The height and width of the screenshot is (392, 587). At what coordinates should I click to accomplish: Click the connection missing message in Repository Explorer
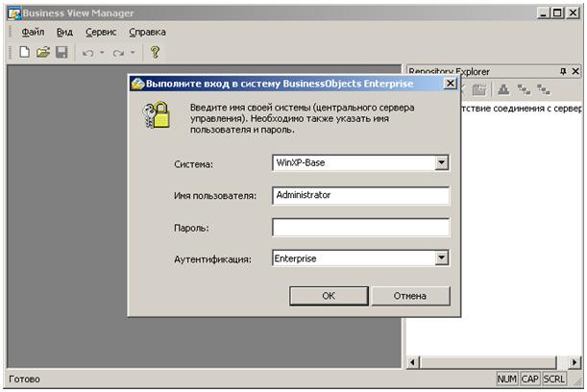click(521, 109)
